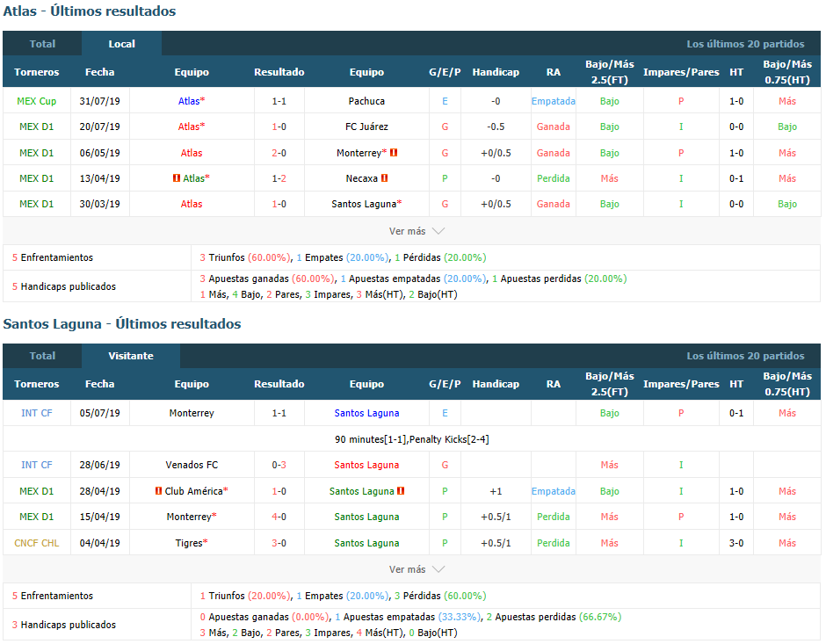The height and width of the screenshot is (644, 826).
Task: Click Tigres team name
Action: pyautogui.click(x=189, y=543)
